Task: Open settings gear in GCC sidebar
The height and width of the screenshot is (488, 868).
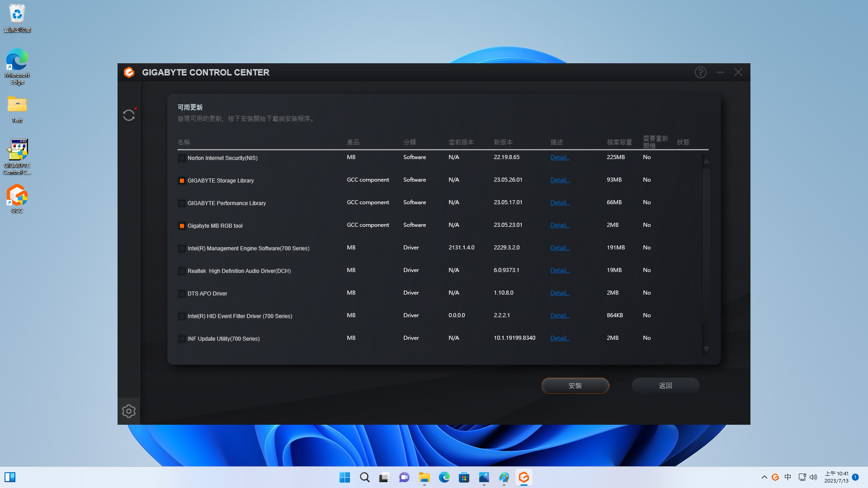Action: (x=129, y=411)
